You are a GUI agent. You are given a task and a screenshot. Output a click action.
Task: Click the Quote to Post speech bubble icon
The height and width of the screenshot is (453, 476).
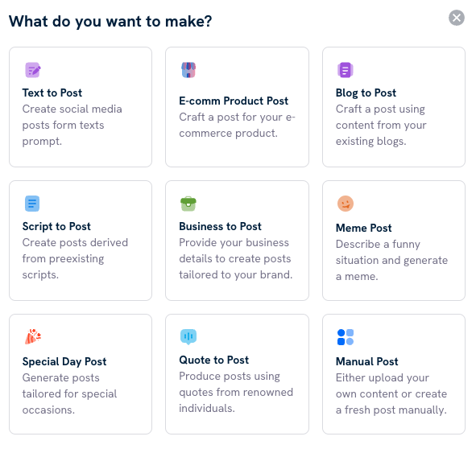[x=188, y=337]
